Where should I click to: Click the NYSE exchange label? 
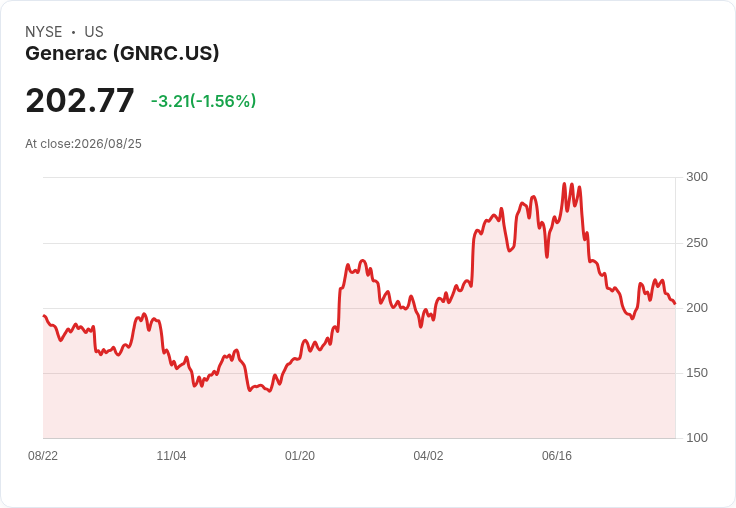pos(44,32)
